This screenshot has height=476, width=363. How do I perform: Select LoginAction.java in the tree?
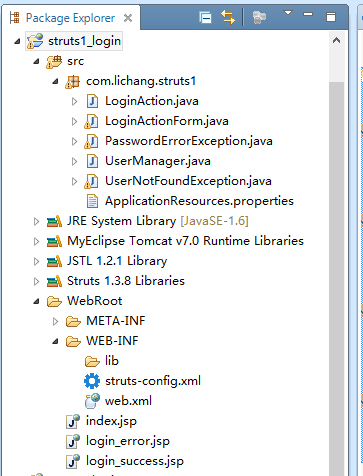point(152,101)
